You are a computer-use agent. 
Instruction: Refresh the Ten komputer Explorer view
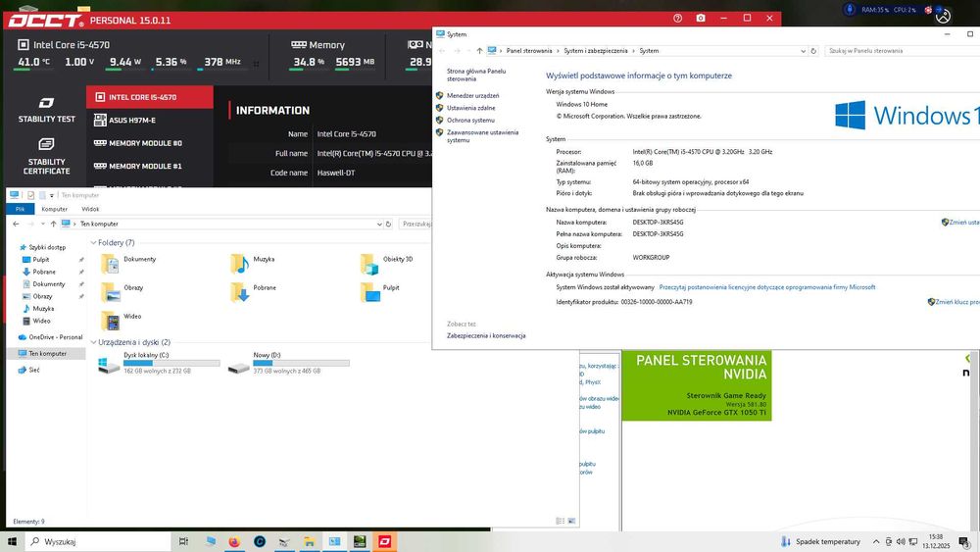pyautogui.click(x=388, y=224)
